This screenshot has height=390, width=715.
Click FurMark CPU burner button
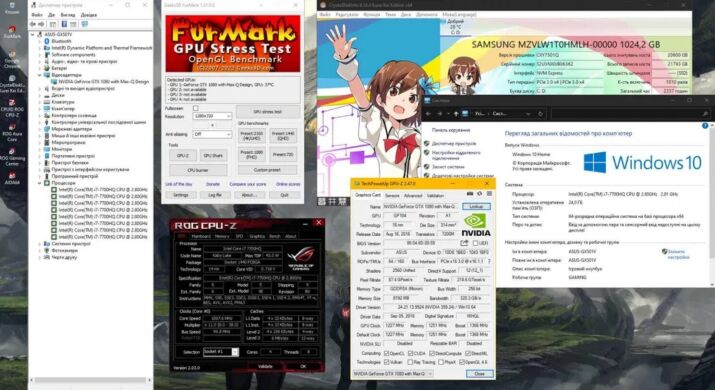pyautogui.click(x=198, y=170)
